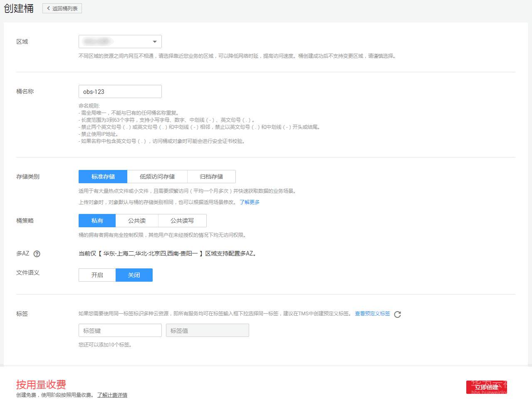This screenshot has height=403, width=532.
Task: Select 低频访问存储 storage class
Action: tap(157, 177)
